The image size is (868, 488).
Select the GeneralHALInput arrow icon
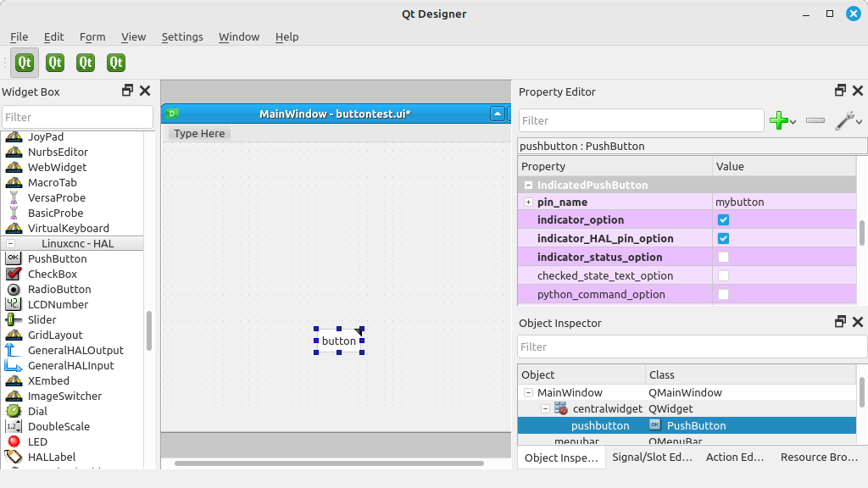pyautogui.click(x=14, y=365)
